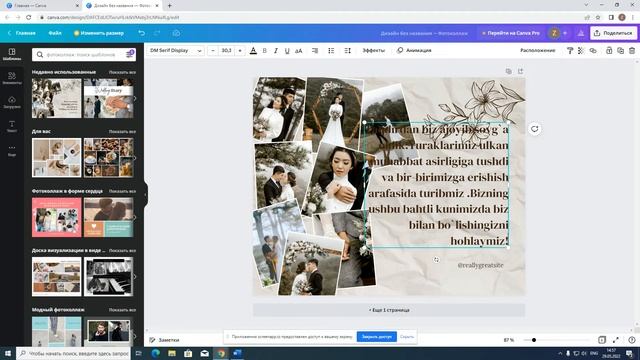The width and height of the screenshot is (640, 360).
Task: Click the blue stop sharing access button
Action: [376, 337]
